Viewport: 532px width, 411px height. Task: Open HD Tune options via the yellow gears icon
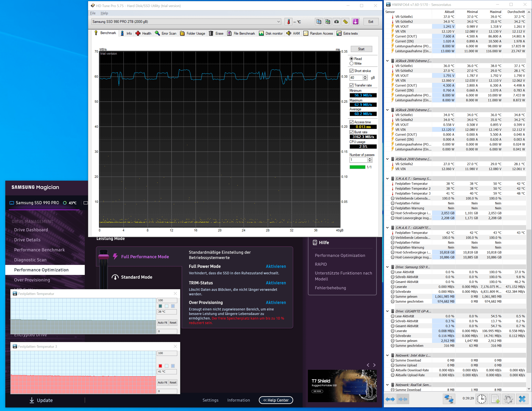345,22
